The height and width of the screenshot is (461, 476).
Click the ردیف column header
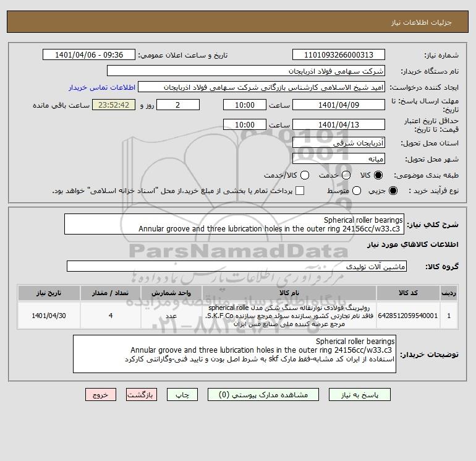pyautogui.click(x=449, y=293)
